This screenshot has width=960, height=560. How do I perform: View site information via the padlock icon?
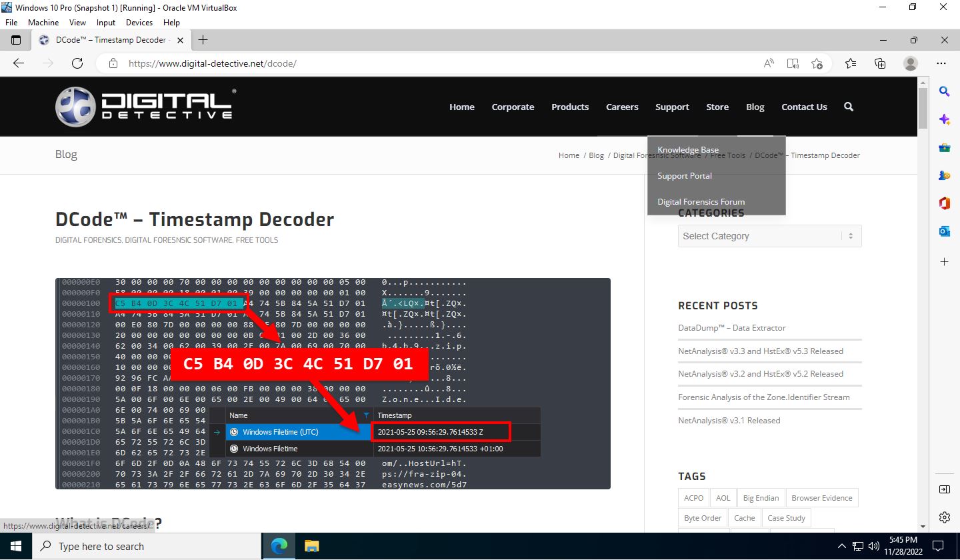pyautogui.click(x=113, y=63)
